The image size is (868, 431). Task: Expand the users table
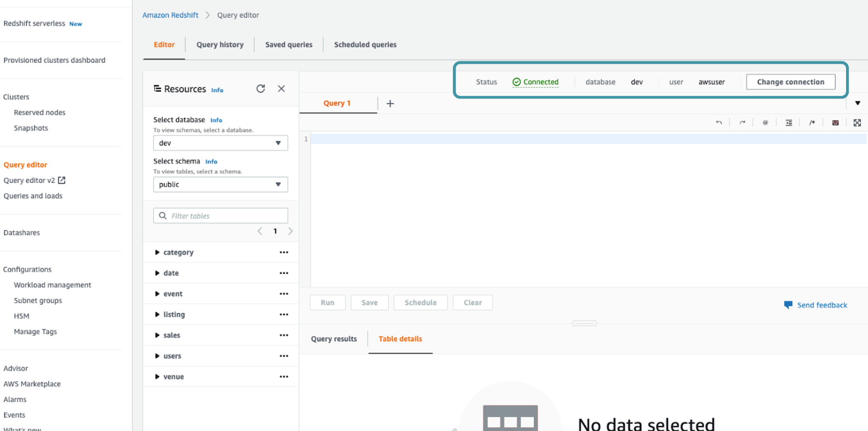pos(157,356)
